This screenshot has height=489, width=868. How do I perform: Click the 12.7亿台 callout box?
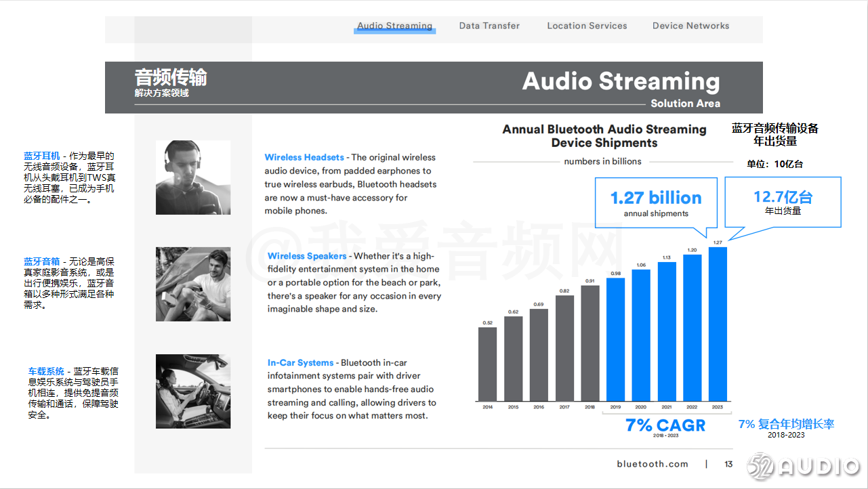pos(783,202)
